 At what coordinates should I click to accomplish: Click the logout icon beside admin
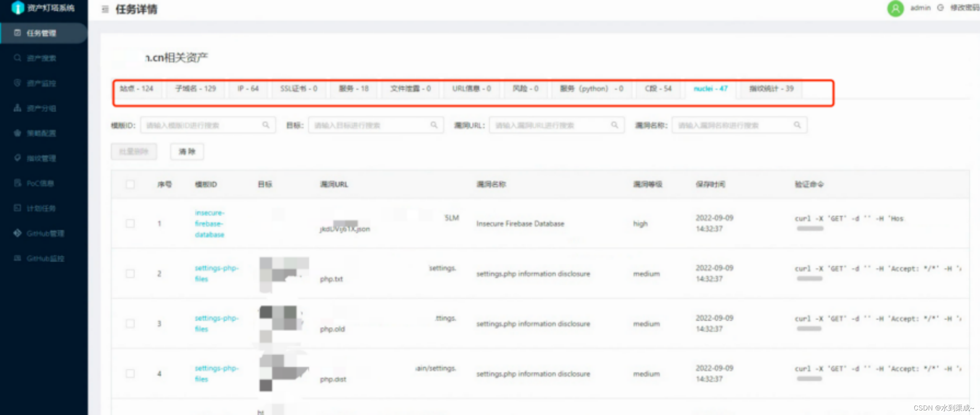tap(940, 8)
